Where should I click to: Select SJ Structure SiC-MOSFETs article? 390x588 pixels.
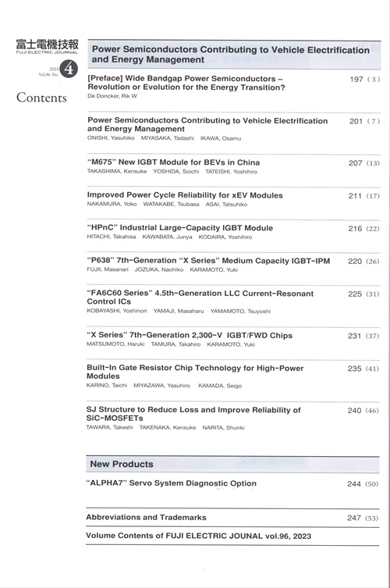click(193, 414)
